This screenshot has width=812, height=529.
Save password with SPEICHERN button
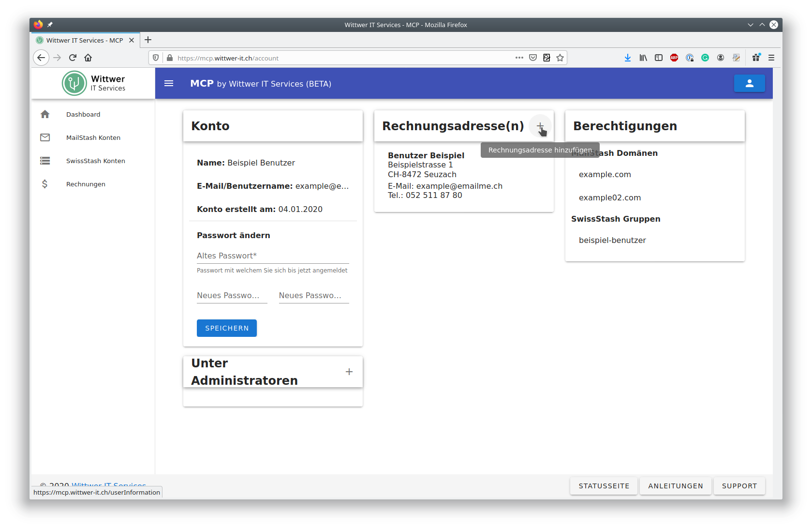click(x=227, y=328)
